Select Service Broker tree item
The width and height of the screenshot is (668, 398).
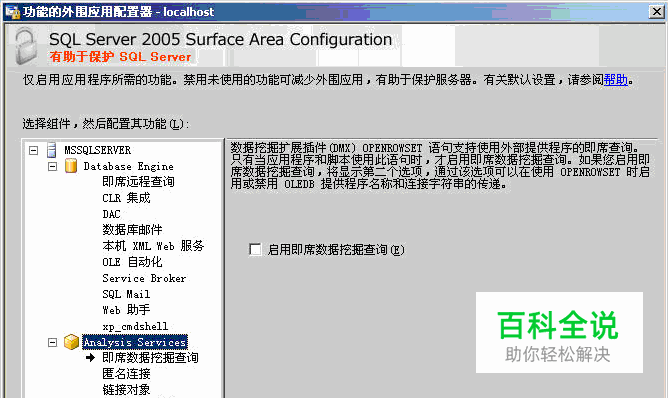tap(144, 278)
